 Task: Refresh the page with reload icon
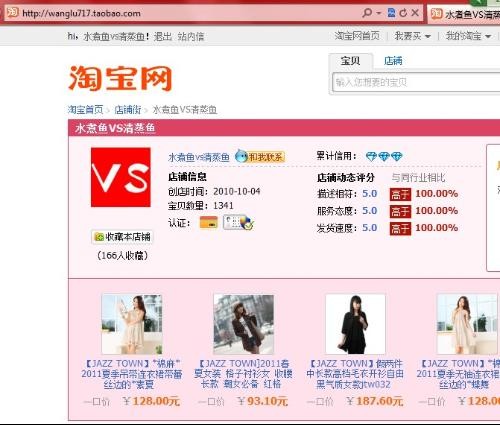click(403, 13)
